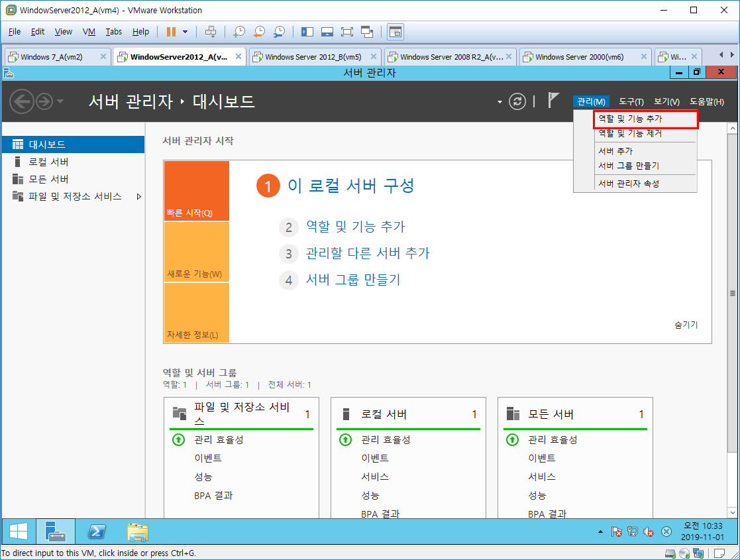Viewport: 740px width, 560px height.
Task: Open dropdown arrow left of refresh
Action: (500, 102)
